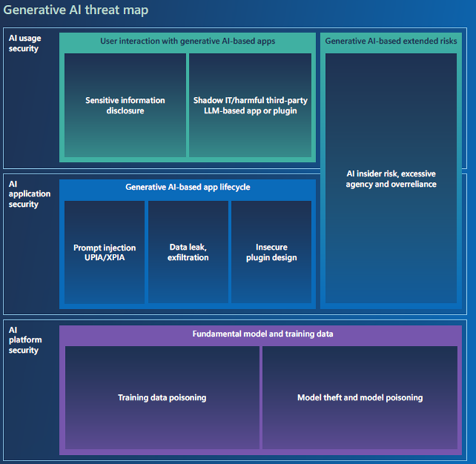Viewport: 476px width, 464px height.
Task: Open the Insecure plugin design box
Action: [271, 252]
